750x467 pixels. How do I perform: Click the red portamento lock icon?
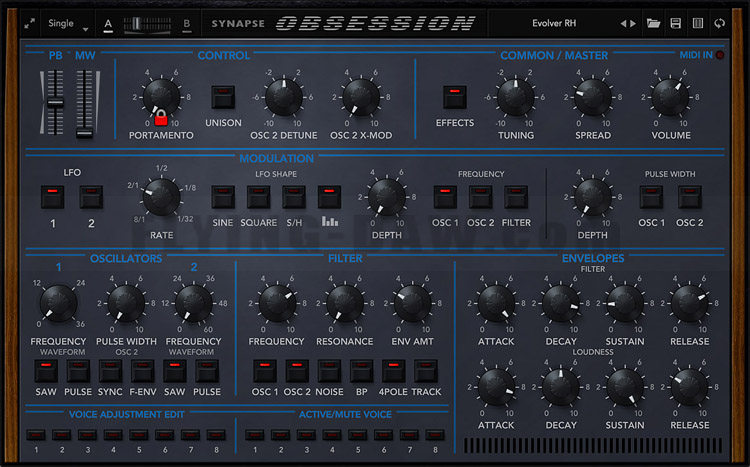pyautogui.click(x=161, y=118)
